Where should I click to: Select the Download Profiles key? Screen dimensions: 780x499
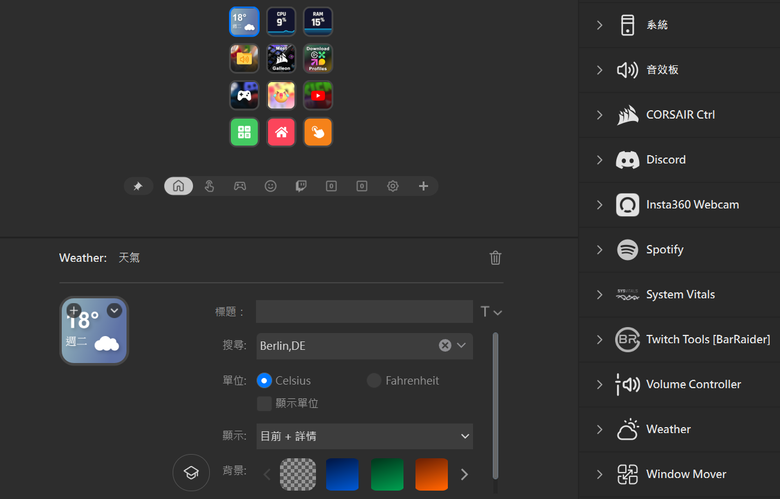[318, 58]
